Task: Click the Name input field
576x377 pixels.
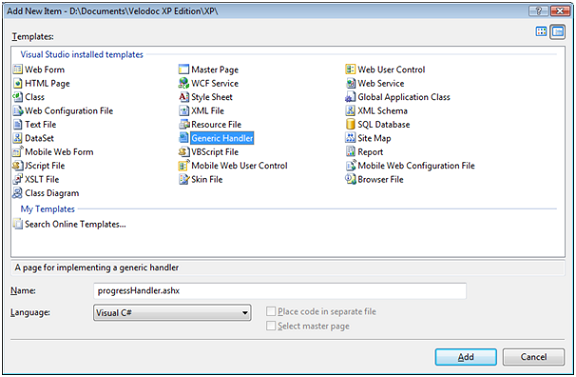Action: pyautogui.click(x=280, y=291)
